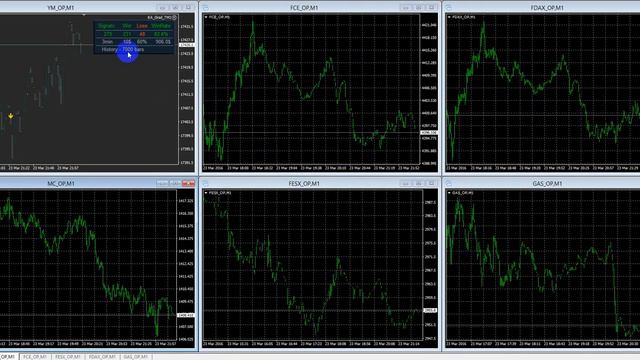Select the FCE_OP,M1 window title bar

(304, 8)
